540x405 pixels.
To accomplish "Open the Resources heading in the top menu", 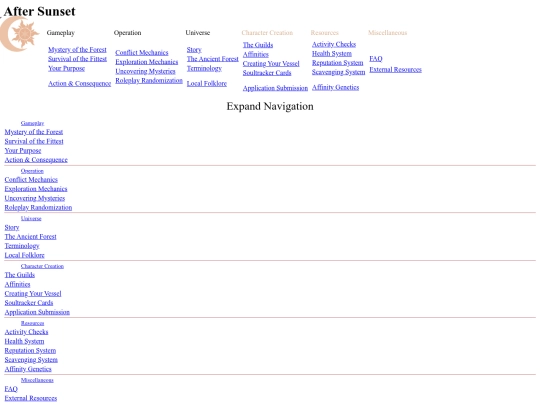I will click(324, 33).
